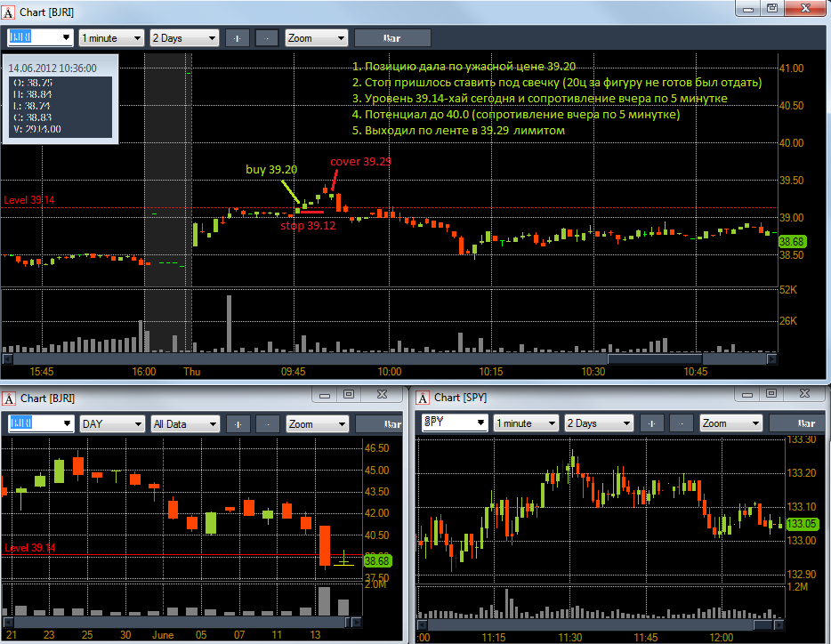The image size is (831, 644).
Task: Click the green 133.05 price tag on the SPY chart
Action: [x=802, y=524]
